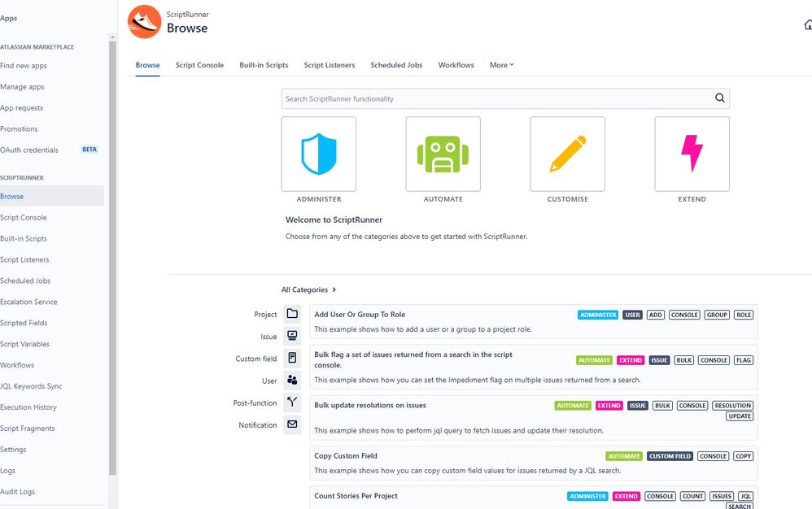812x509 pixels.
Task: Open the Workflows tab
Action: [456, 65]
